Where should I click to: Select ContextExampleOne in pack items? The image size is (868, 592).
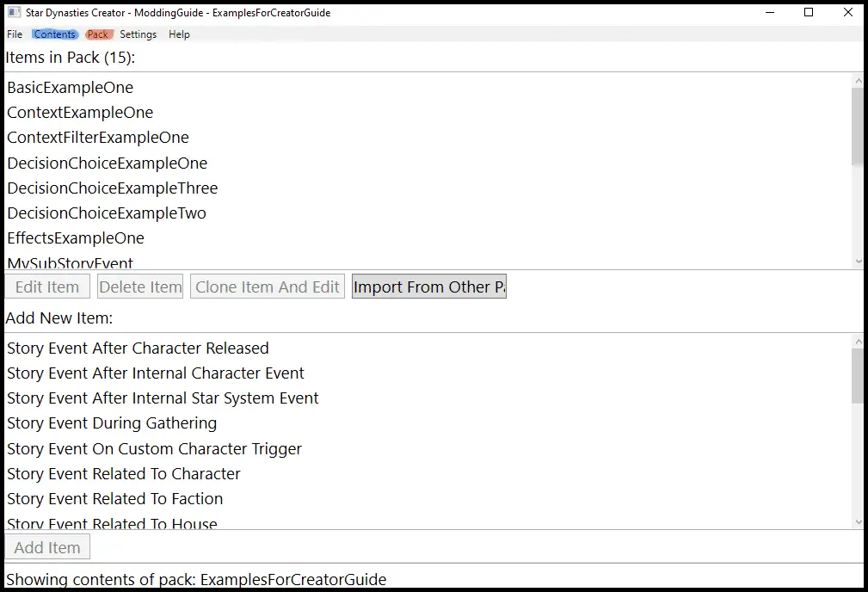[x=428, y=113]
